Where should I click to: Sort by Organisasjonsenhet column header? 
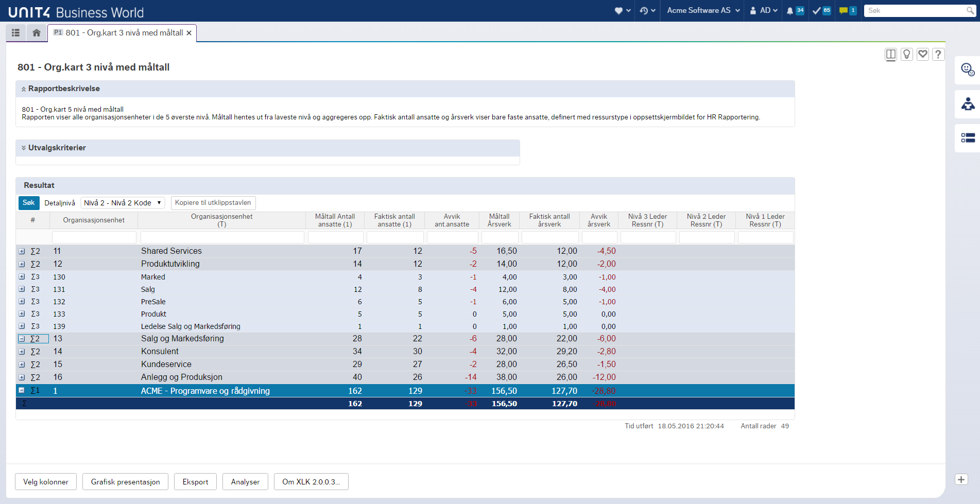pos(94,220)
